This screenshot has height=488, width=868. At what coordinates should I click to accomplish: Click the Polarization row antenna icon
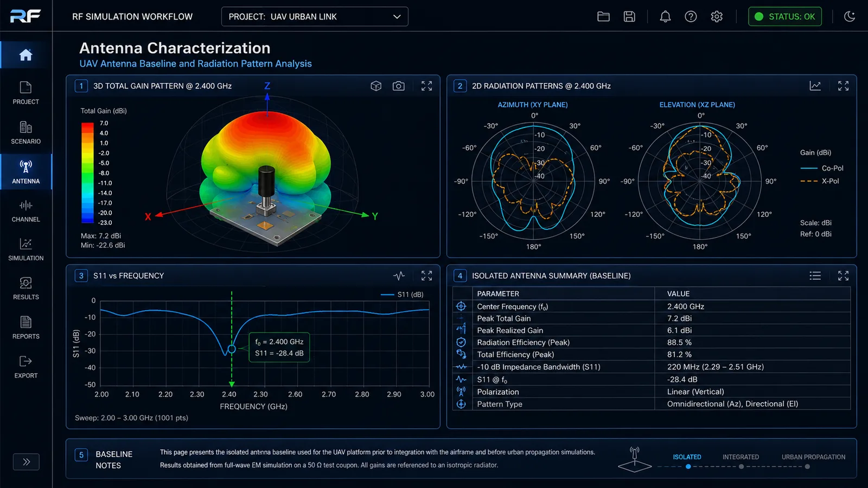click(x=461, y=391)
